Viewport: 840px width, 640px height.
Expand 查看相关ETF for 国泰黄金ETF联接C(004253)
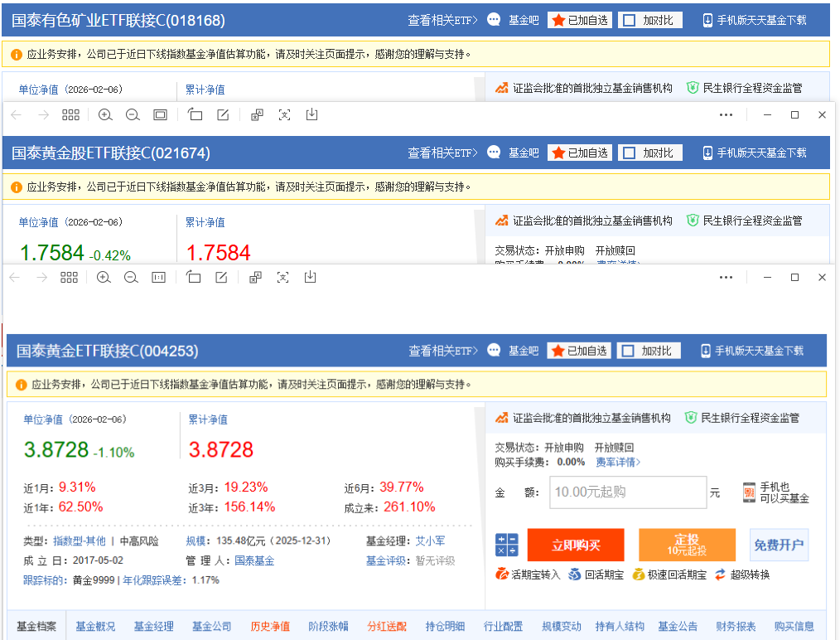(x=443, y=351)
